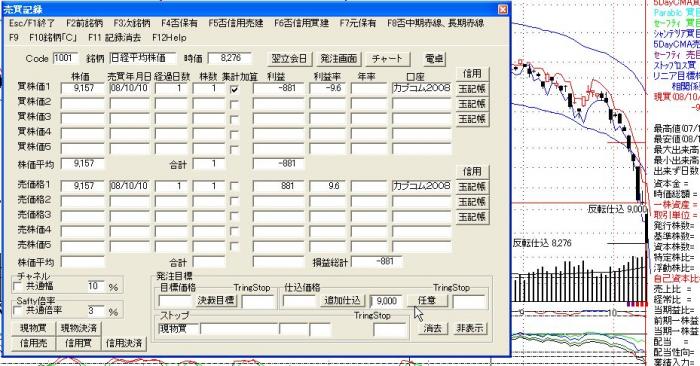
Task: Select F2前銘柄 menu item
Action: click(x=84, y=23)
